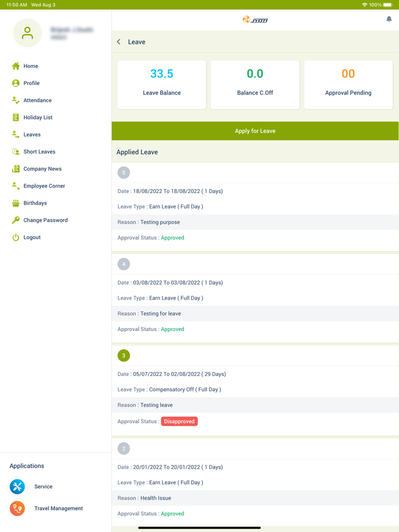399x532 pixels.
Task: Tap reason 'Health Issue'
Action: [x=156, y=498]
